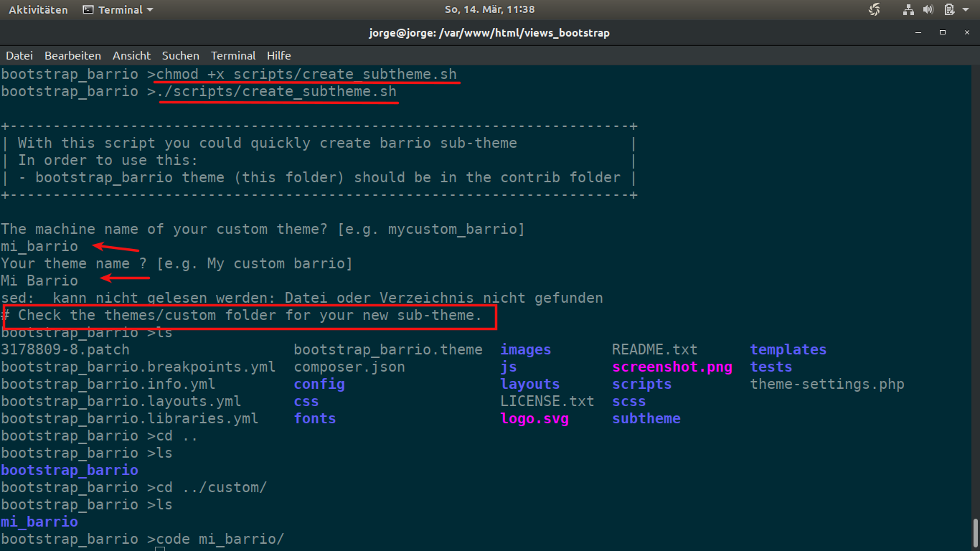Open the aperture-shaped tray indicator icon
Viewport: 980px width, 551px height.
click(x=875, y=10)
